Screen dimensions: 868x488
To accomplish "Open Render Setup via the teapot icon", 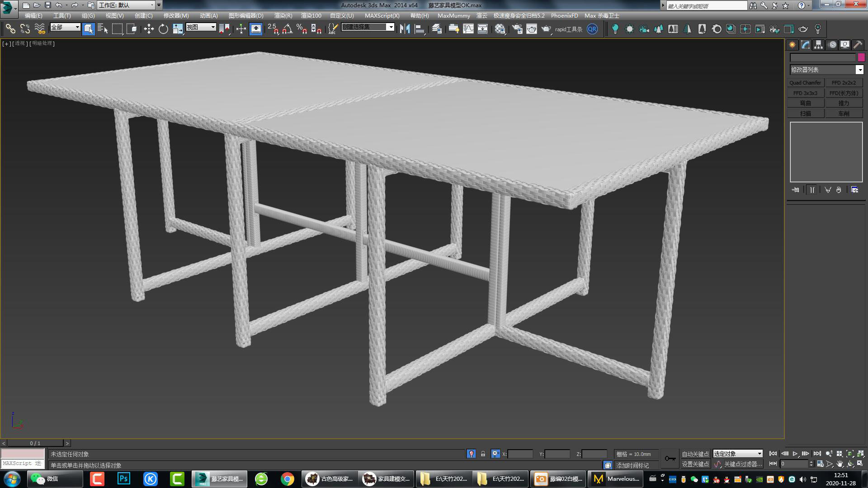I will pyautogui.click(x=519, y=28).
